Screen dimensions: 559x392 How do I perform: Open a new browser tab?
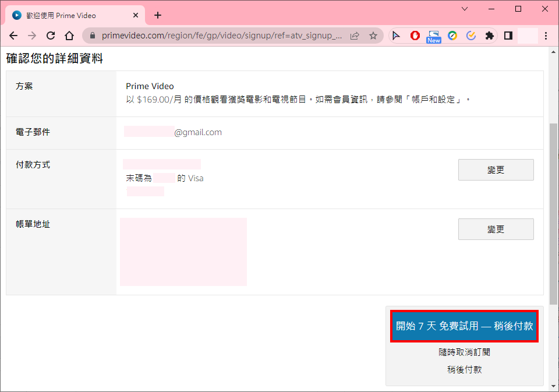point(158,15)
